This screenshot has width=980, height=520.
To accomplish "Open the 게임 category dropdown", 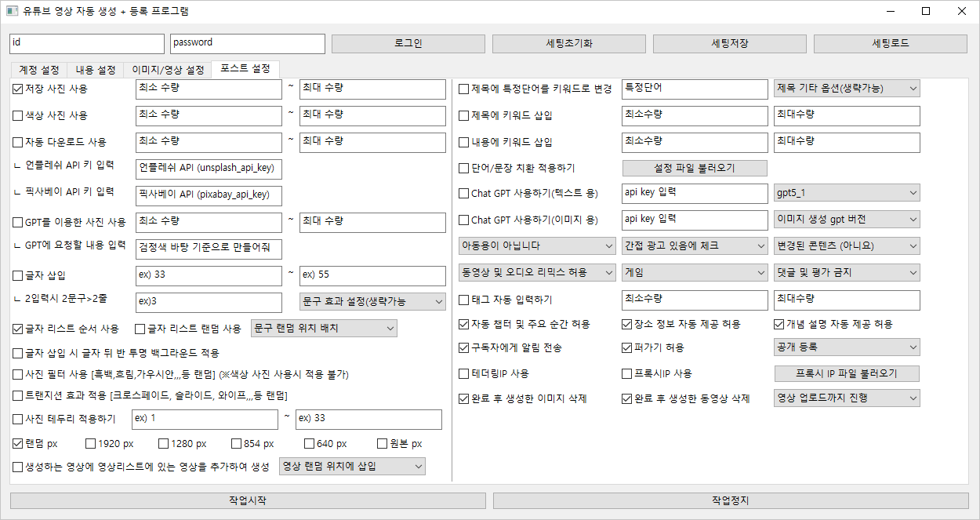I will coord(694,273).
